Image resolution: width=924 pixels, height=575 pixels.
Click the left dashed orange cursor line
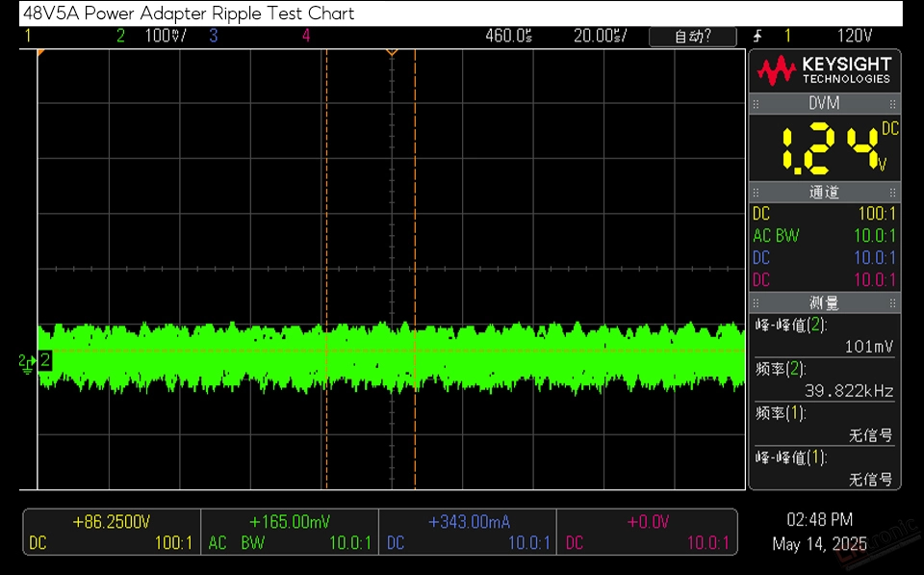(326, 269)
